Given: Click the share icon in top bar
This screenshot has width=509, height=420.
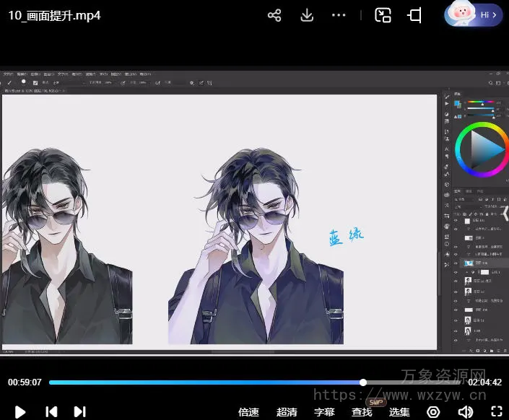Looking at the screenshot, I should (x=274, y=15).
